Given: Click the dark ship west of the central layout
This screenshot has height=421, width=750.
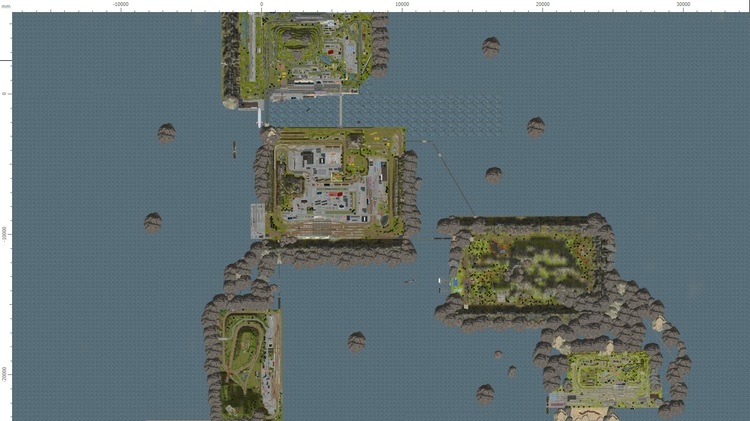Looking at the screenshot, I should (234, 149).
